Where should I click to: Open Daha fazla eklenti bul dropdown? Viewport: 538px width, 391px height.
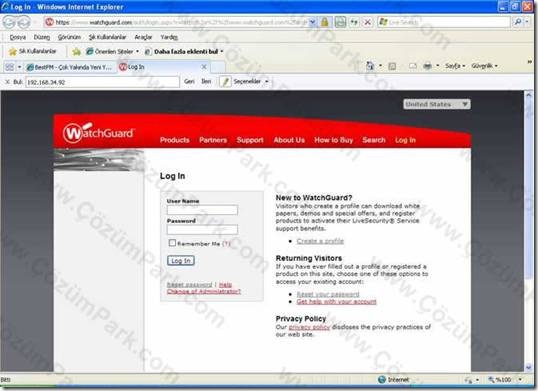click(x=184, y=51)
